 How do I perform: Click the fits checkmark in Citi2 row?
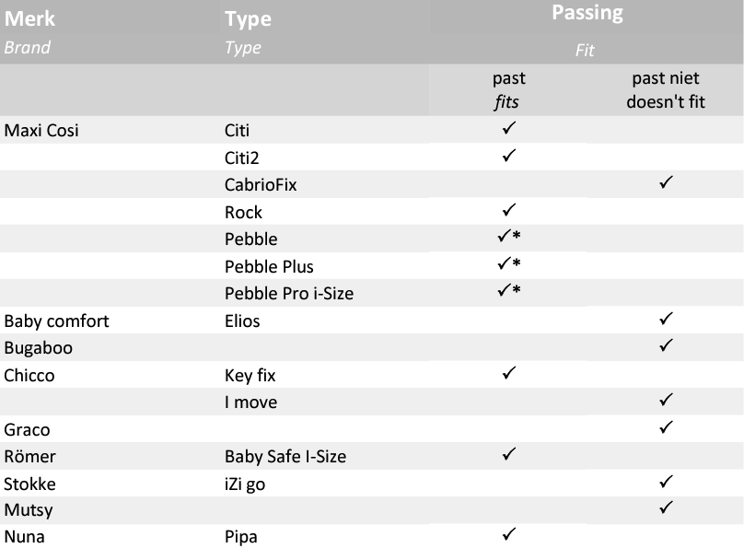click(509, 156)
